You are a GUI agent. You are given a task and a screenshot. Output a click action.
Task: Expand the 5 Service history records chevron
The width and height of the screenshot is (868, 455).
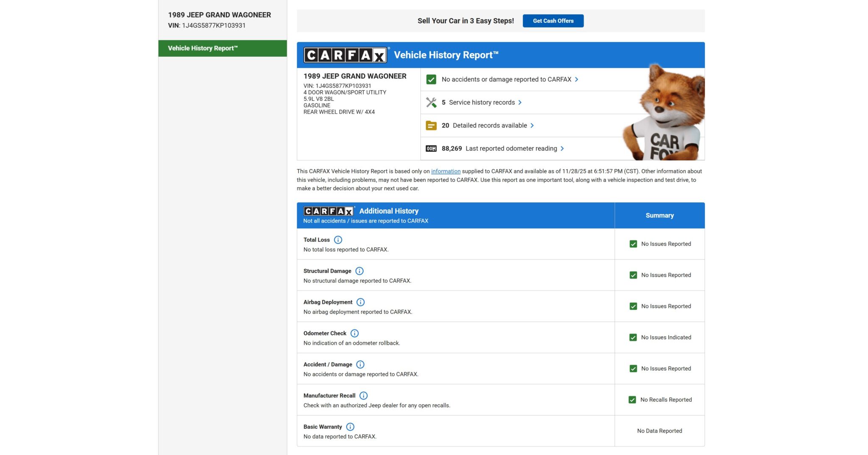pos(520,103)
